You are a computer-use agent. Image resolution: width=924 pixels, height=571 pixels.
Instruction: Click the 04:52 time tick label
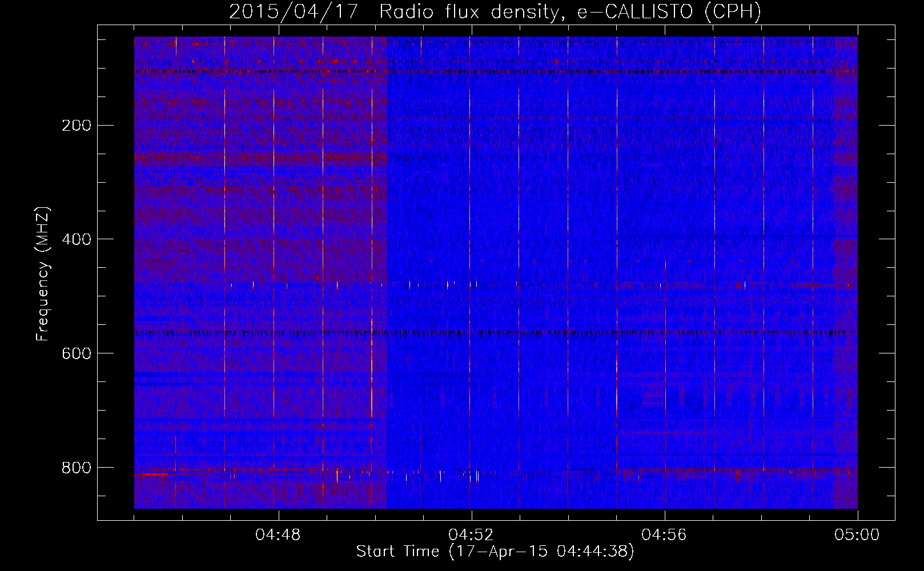point(471,535)
